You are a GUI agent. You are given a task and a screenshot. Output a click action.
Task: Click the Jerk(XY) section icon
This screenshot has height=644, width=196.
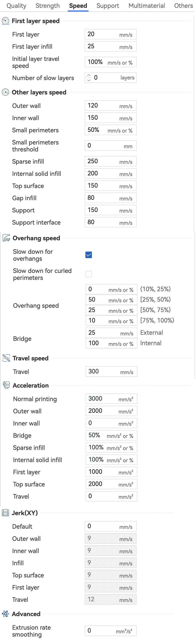5,513
